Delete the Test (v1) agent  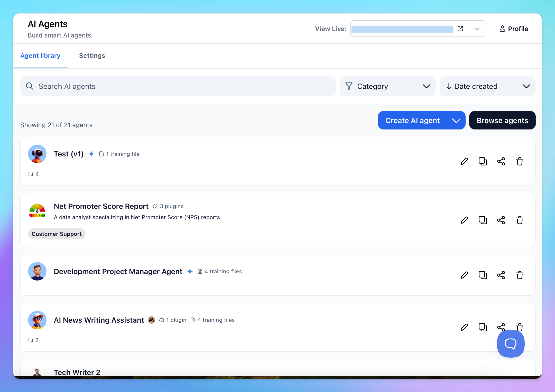point(520,161)
